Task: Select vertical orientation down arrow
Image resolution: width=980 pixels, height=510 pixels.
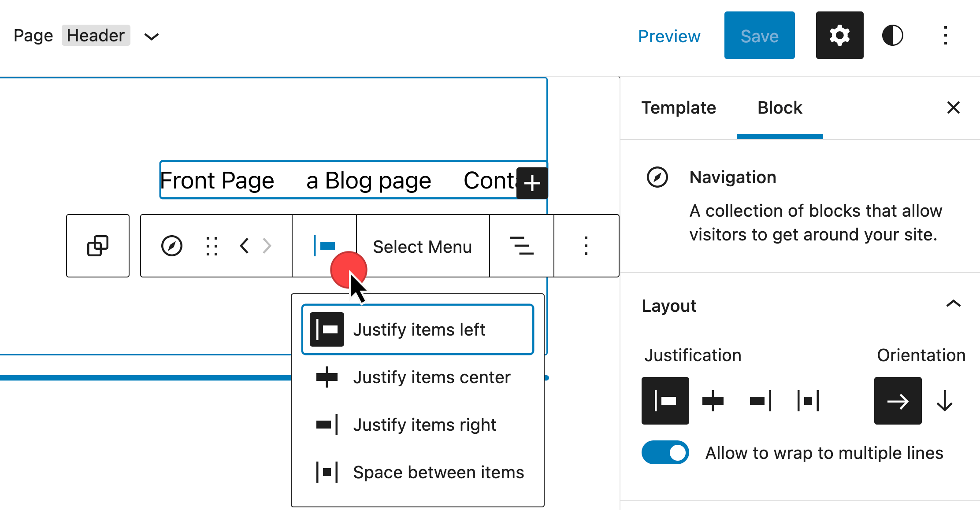Action: click(x=944, y=401)
